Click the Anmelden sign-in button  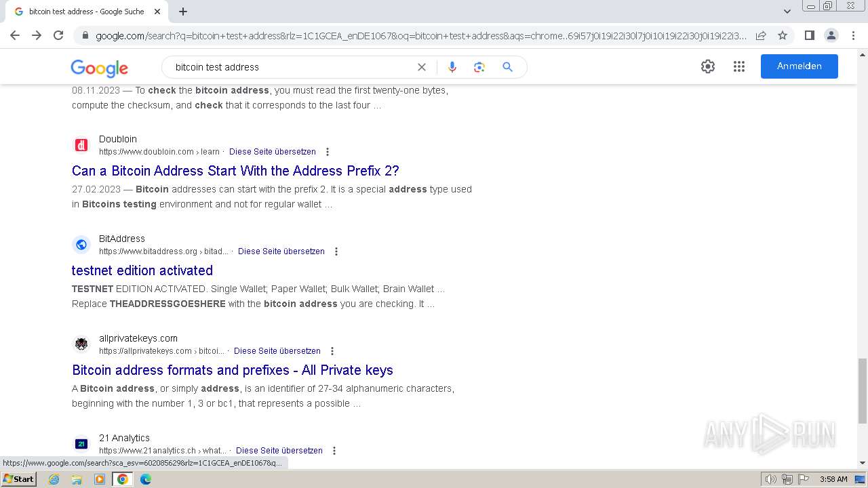coord(800,66)
